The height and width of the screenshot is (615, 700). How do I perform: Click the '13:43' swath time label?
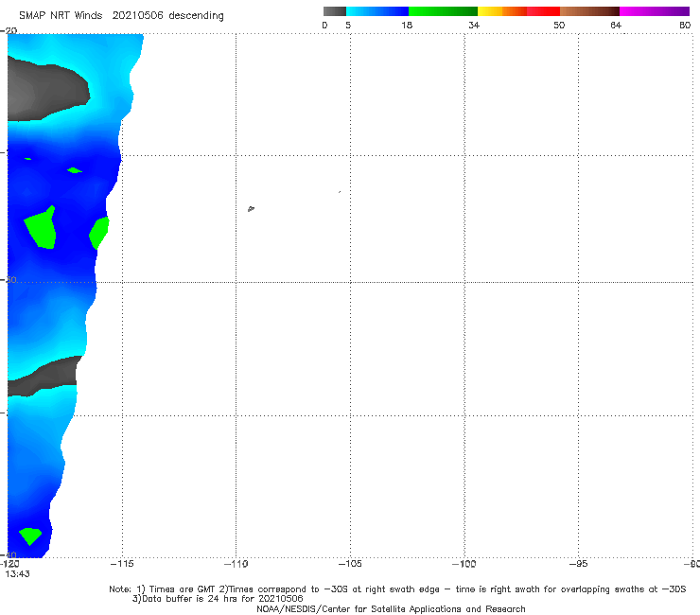(17, 574)
